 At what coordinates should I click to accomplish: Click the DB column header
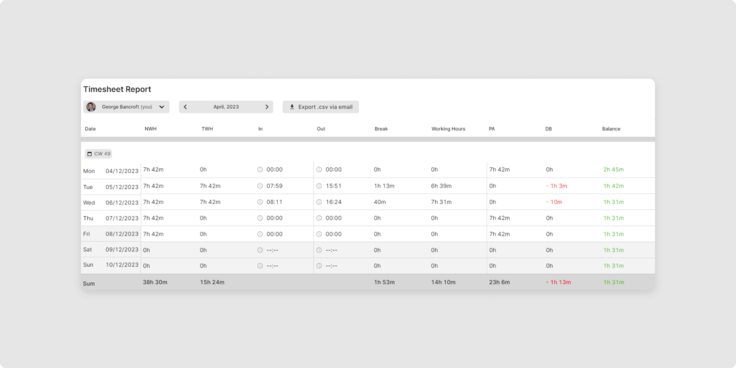pyautogui.click(x=548, y=129)
